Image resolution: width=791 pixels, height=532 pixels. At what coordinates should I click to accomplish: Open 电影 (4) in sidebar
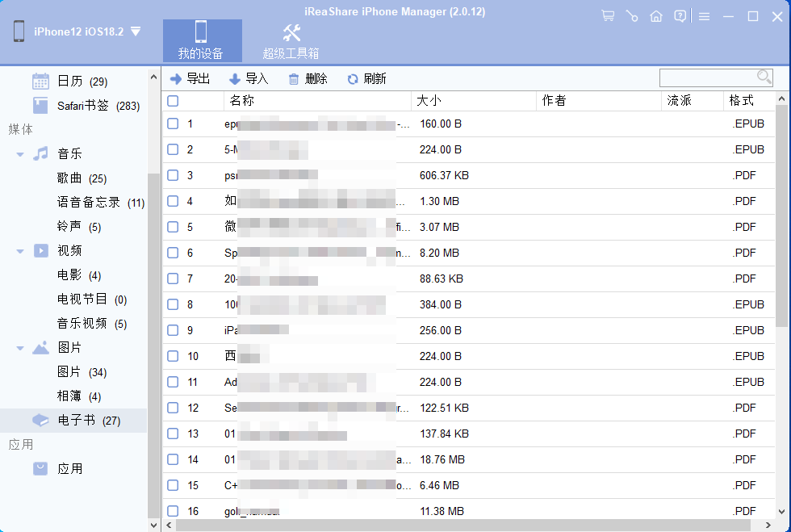79,275
